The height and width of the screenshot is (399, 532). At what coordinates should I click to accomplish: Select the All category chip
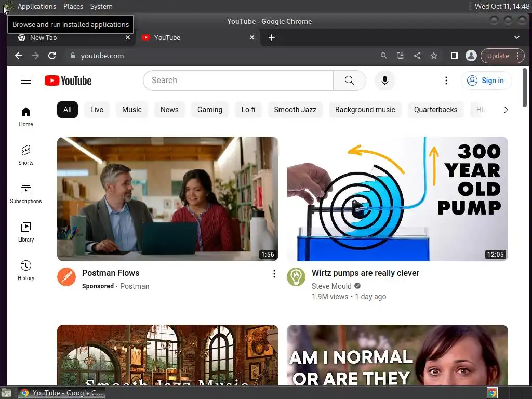(x=68, y=110)
